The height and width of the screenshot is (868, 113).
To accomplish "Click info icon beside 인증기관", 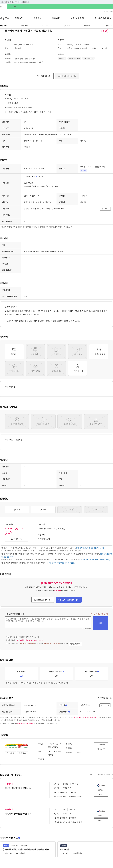I will point(66,705).
